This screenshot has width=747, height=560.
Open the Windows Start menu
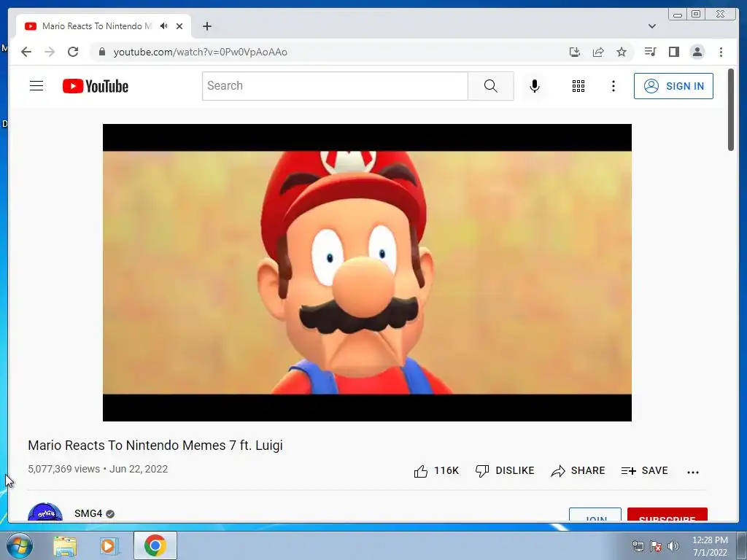[19, 545]
